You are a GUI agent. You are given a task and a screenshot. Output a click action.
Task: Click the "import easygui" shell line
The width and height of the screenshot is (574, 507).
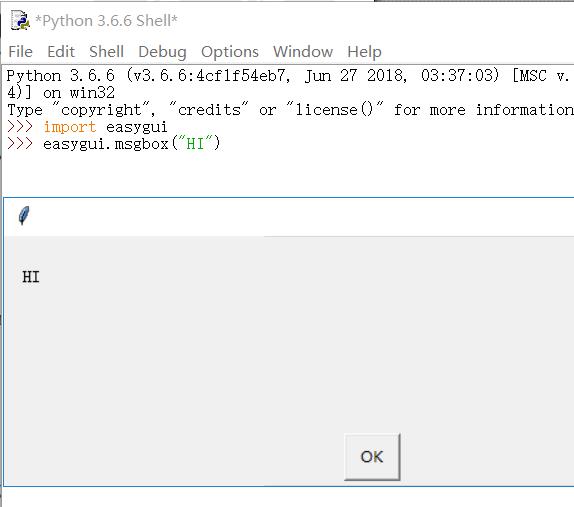point(87,127)
